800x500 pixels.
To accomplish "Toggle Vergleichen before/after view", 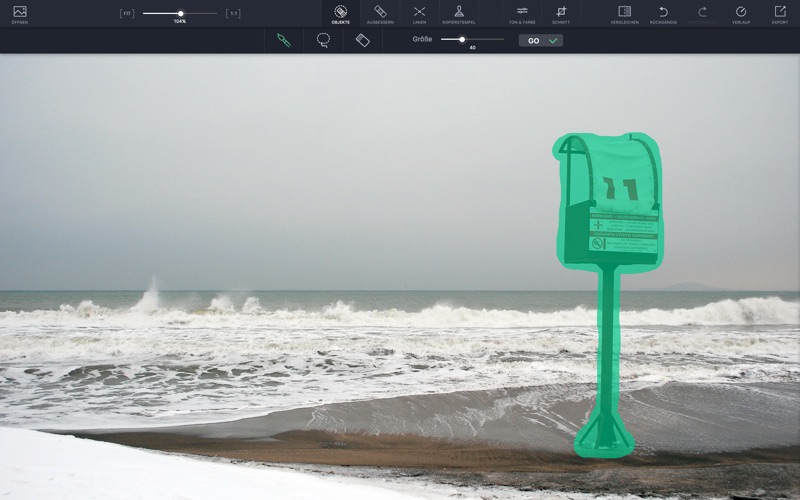I will click(624, 14).
